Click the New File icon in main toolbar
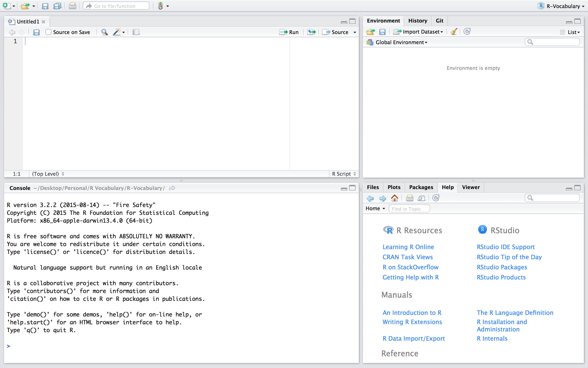Viewport: 588px width, 368px height. point(7,6)
